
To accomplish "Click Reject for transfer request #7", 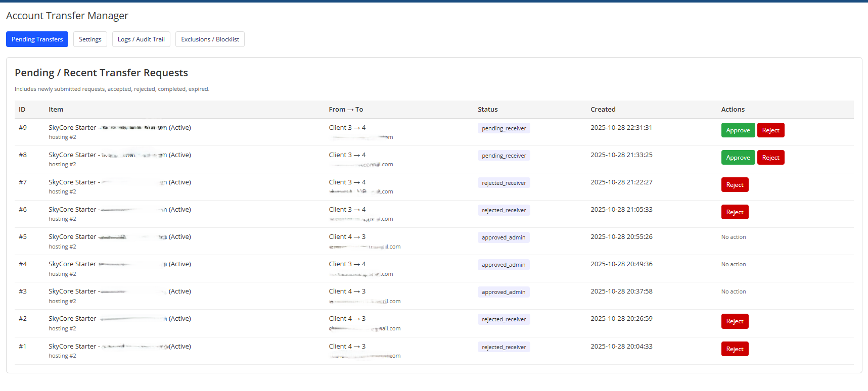I will (x=735, y=185).
